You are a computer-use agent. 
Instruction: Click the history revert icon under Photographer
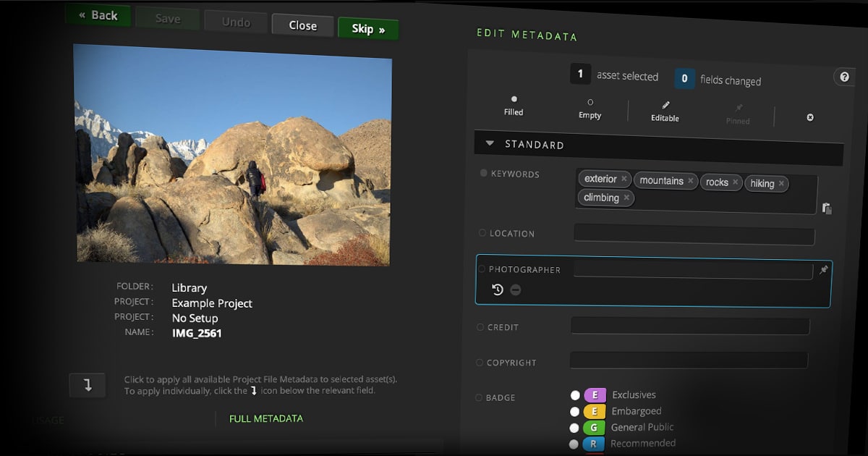coord(498,290)
